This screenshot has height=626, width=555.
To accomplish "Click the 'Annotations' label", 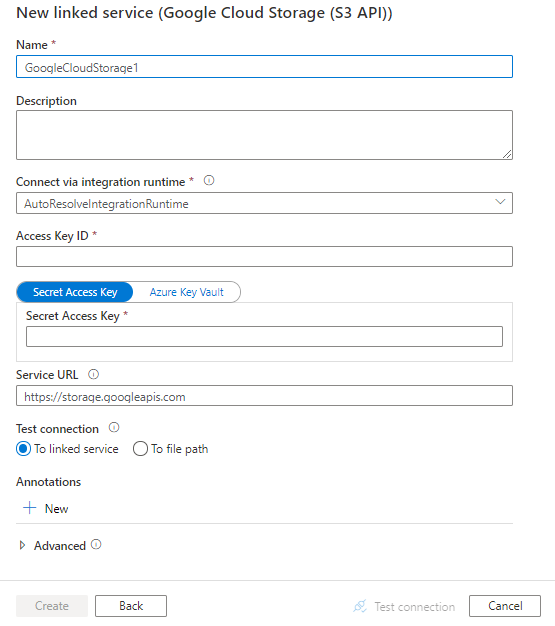I will (48, 482).
